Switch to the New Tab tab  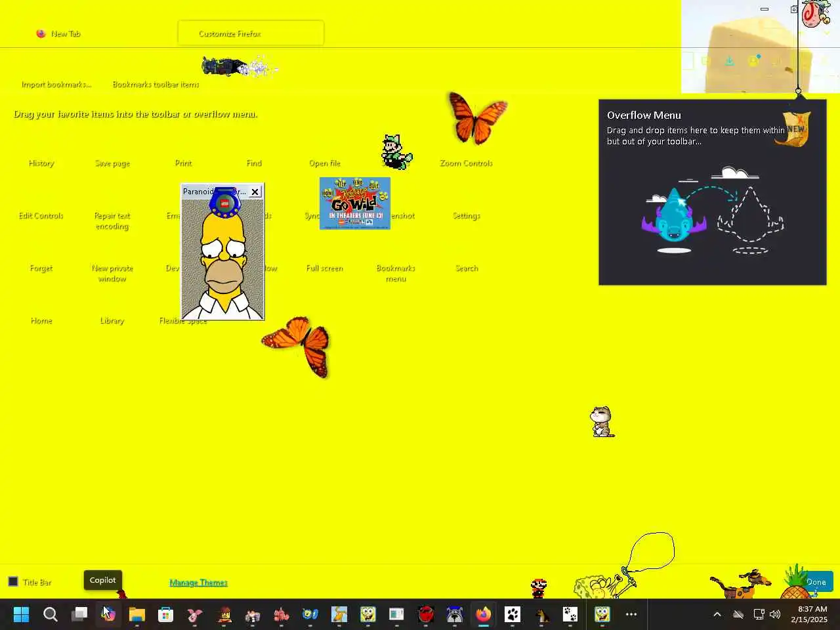(x=66, y=33)
